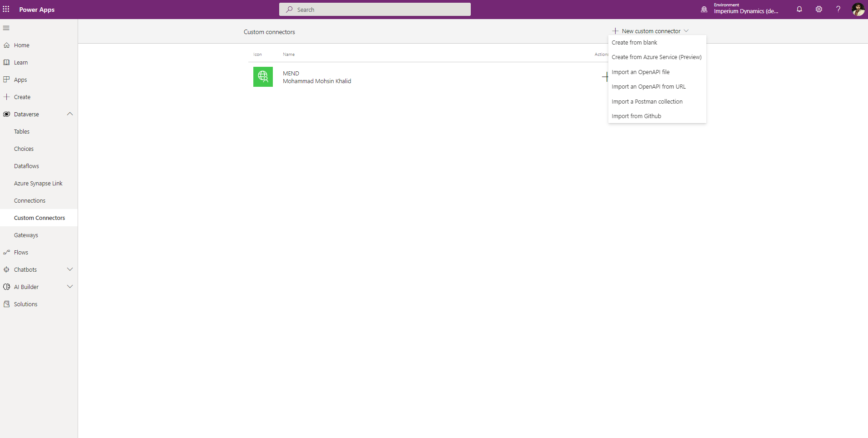Expand the AI Builder section chevron
868x438 pixels.
70,287
